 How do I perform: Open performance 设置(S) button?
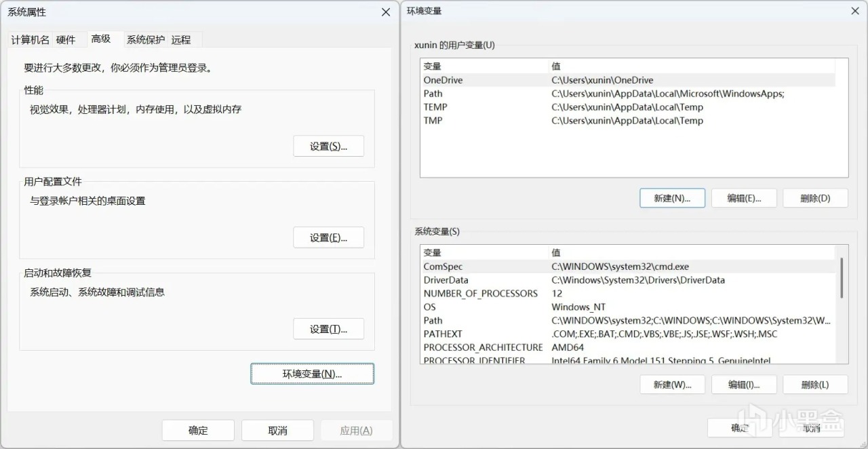click(x=328, y=147)
